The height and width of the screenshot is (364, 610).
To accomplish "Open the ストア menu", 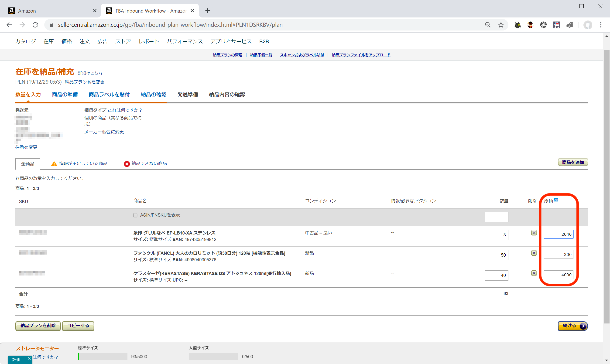I will click(x=123, y=41).
